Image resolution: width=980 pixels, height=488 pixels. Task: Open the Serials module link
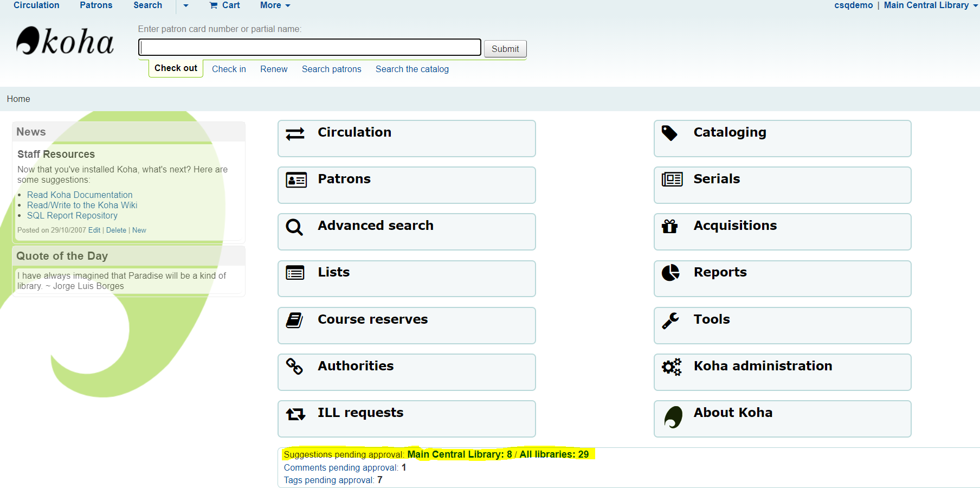pos(783,185)
